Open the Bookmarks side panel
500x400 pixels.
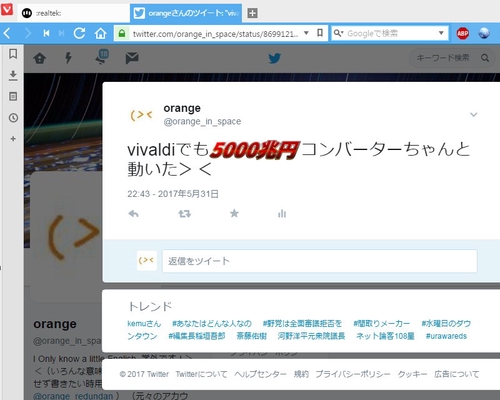pyautogui.click(x=13, y=54)
